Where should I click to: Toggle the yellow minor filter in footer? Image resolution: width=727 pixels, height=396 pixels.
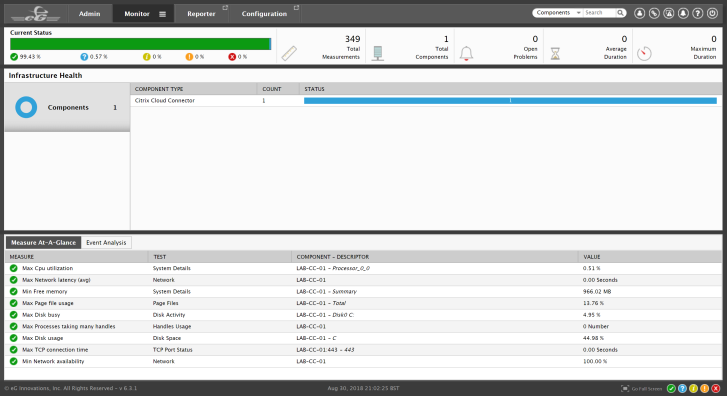point(693,389)
